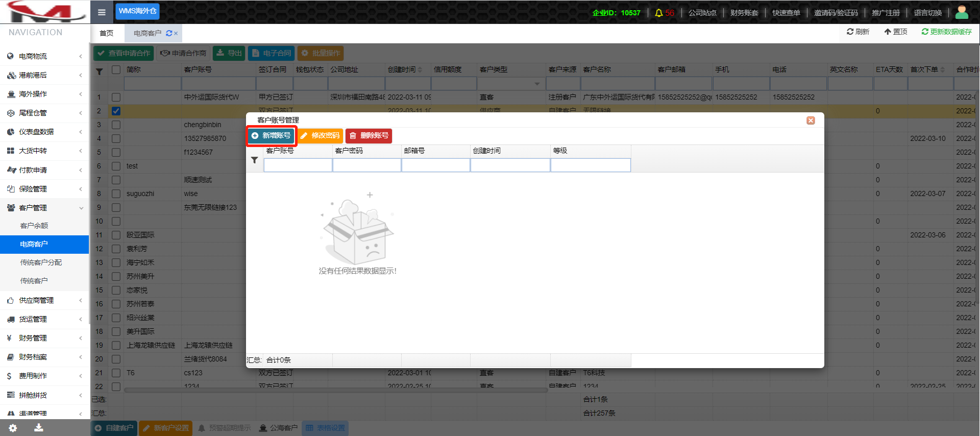This screenshot has width=980, height=436.
Task: Click the 拼舱拼货 list icon
Action: point(10,395)
